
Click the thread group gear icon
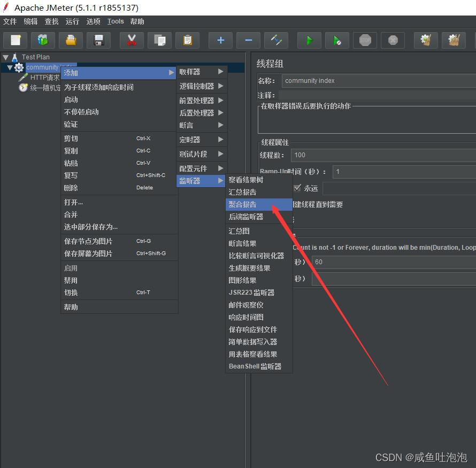[19, 68]
